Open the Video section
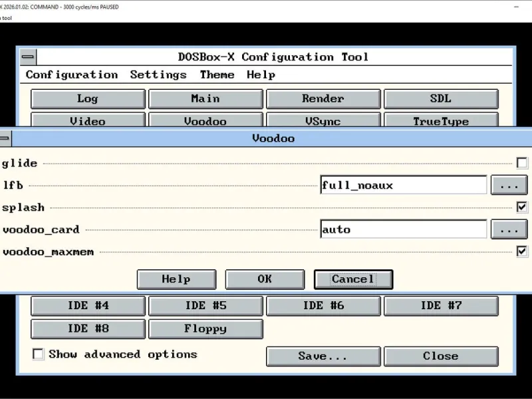This screenshot has width=532, height=399. (88, 120)
